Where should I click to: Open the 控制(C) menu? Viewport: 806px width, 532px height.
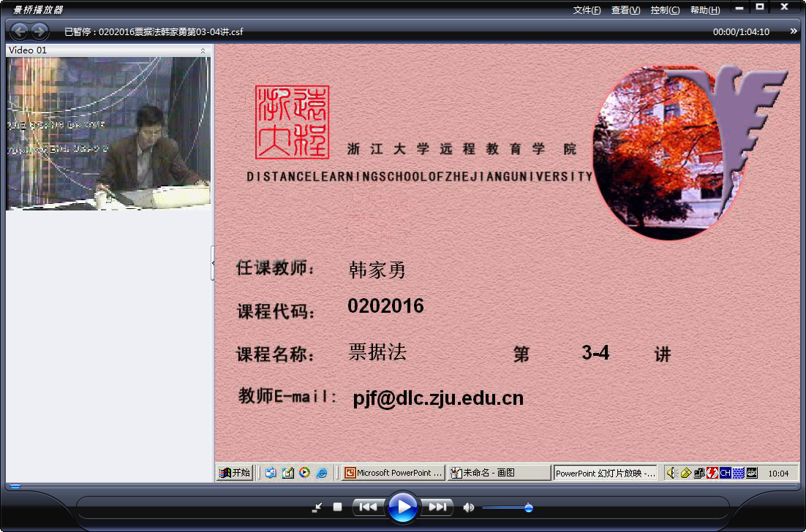pos(665,10)
